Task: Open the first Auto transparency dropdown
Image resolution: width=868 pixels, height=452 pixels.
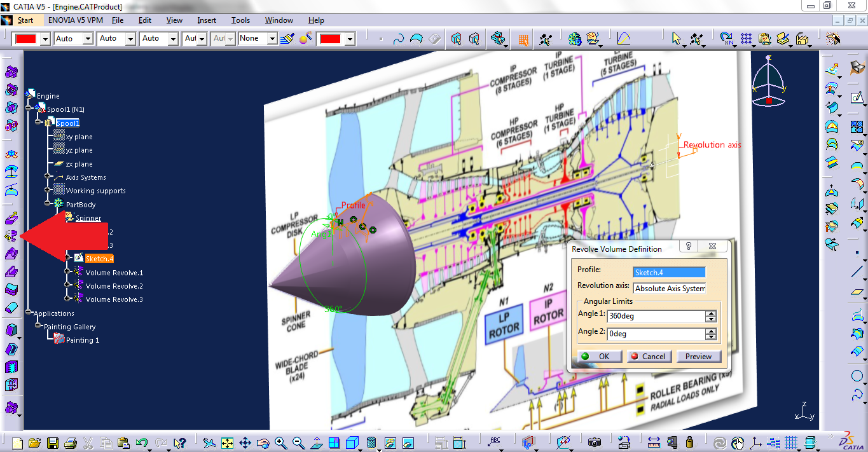Action: pos(88,39)
